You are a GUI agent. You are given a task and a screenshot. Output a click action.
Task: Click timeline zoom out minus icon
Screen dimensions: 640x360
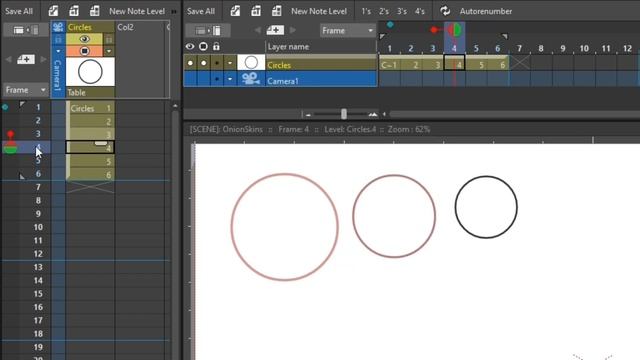(x=308, y=115)
